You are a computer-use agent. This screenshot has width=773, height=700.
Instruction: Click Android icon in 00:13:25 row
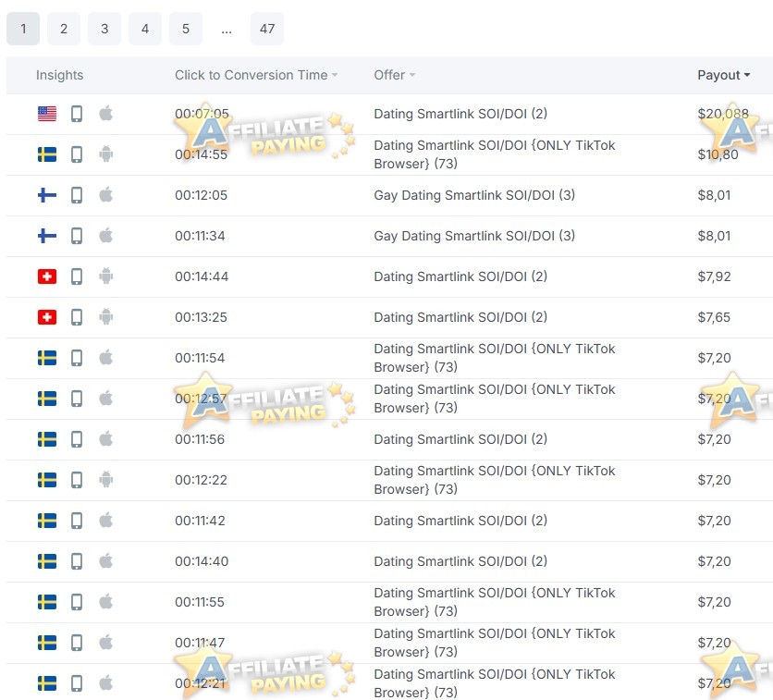[106, 317]
